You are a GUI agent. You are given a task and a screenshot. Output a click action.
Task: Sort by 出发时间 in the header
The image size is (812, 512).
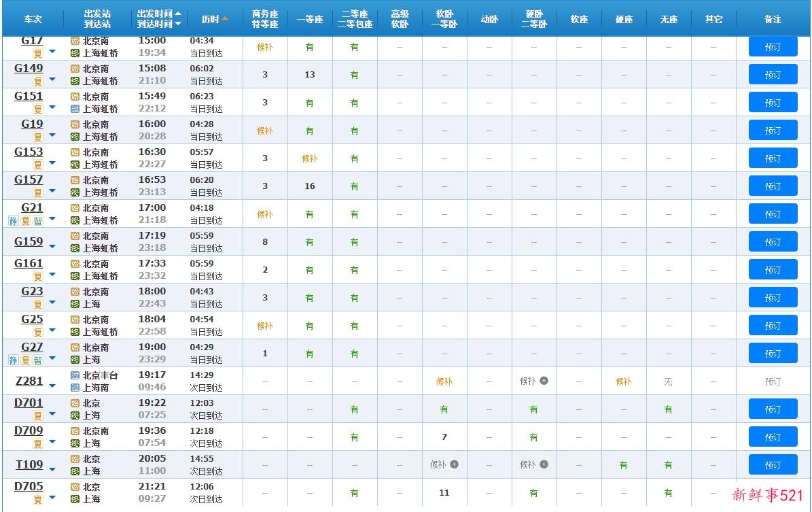158,14
